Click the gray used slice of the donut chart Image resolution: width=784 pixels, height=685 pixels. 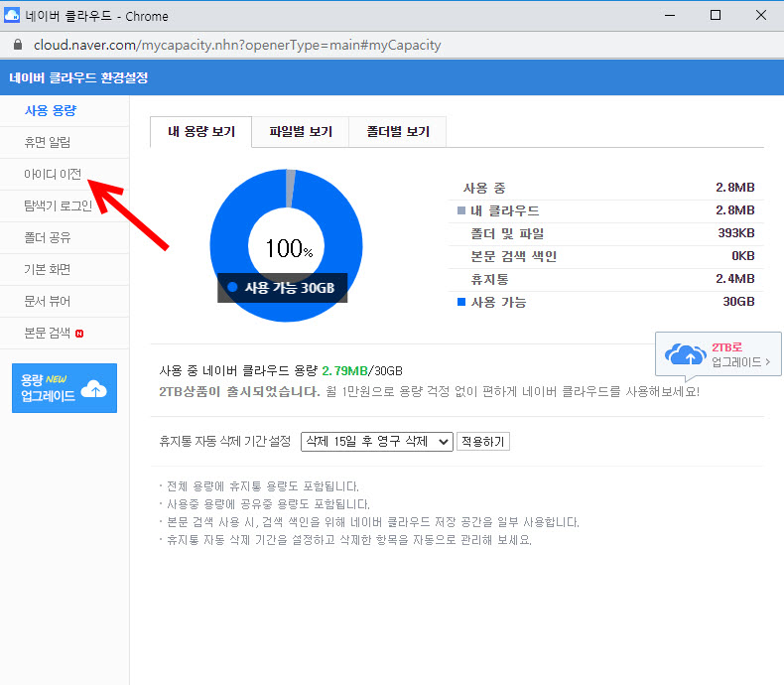(291, 189)
